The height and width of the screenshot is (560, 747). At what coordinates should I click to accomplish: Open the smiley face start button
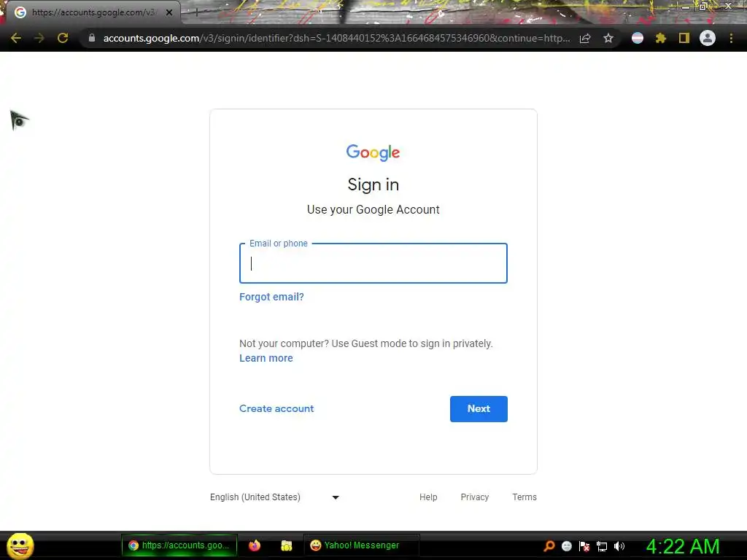[20, 546]
